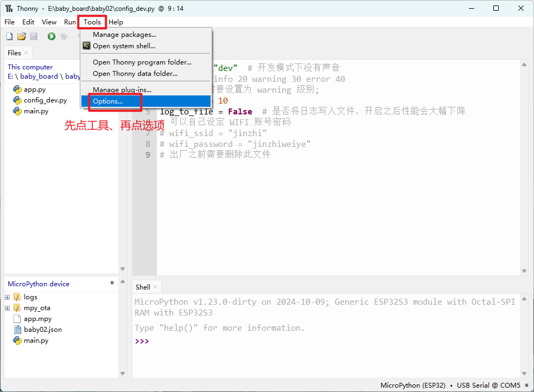This screenshot has height=392, width=534.
Task: Select main.py on MicroPython device
Action: 36,340
